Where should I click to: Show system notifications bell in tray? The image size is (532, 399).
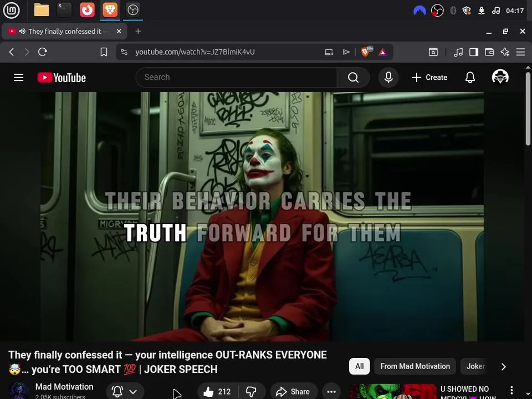point(481,11)
